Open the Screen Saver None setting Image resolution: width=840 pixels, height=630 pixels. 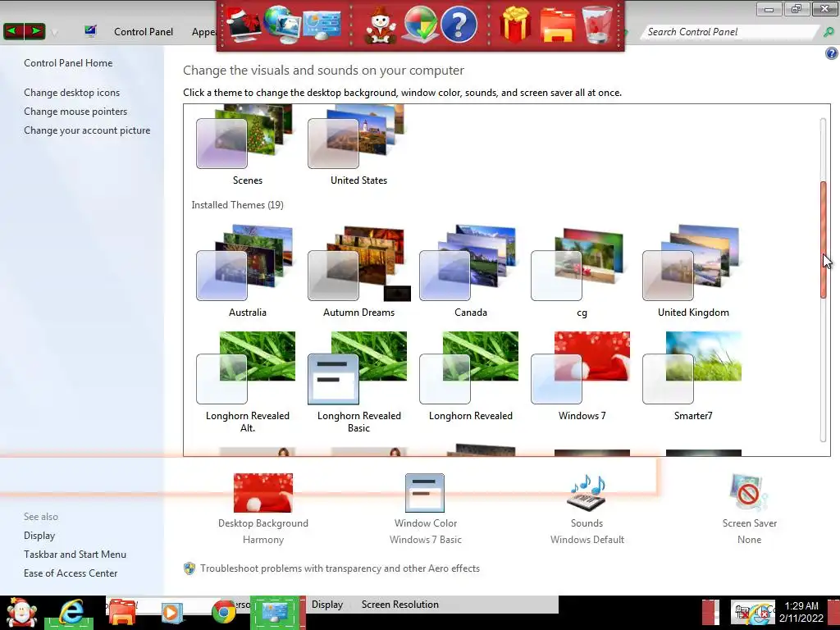(750, 509)
